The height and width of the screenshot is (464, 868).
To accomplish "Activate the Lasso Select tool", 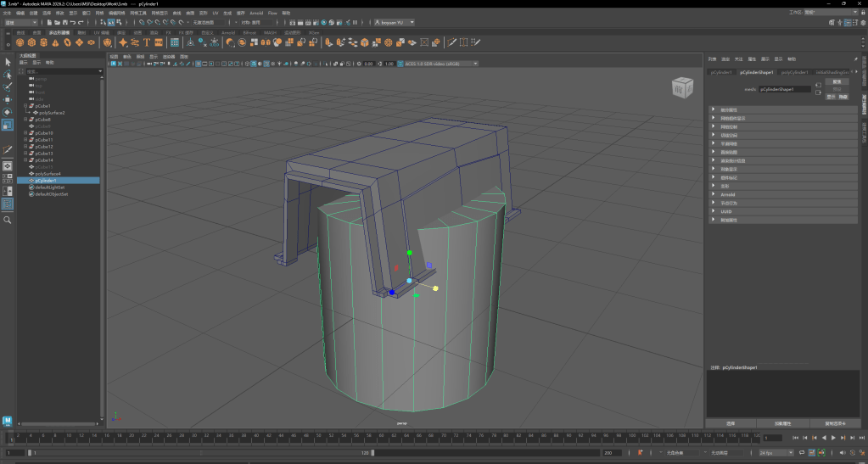I will pyautogui.click(x=8, y=75).
